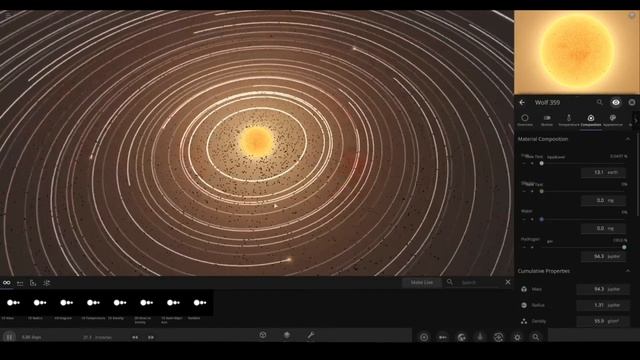
Task: Switch to the Temperature tab
Action: (x=569, y=121)
